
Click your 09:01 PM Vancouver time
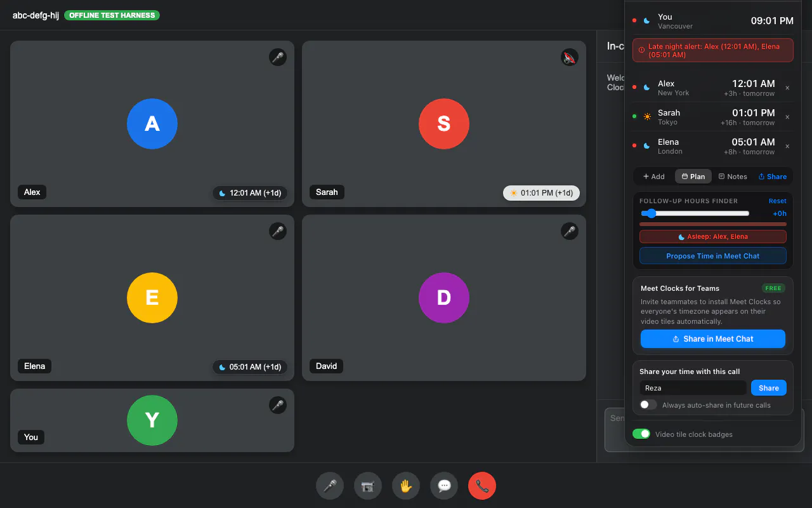[772, 21]
